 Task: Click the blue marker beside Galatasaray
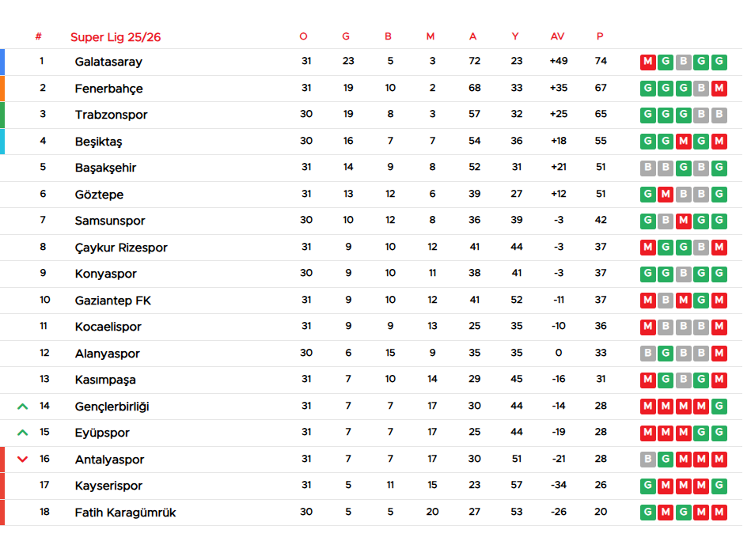coord(2,62)
